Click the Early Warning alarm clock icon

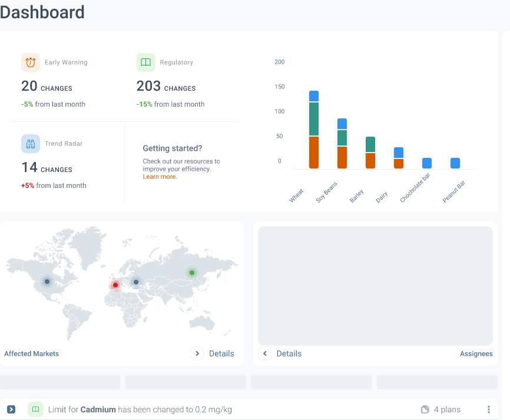(x=31, y=62)
